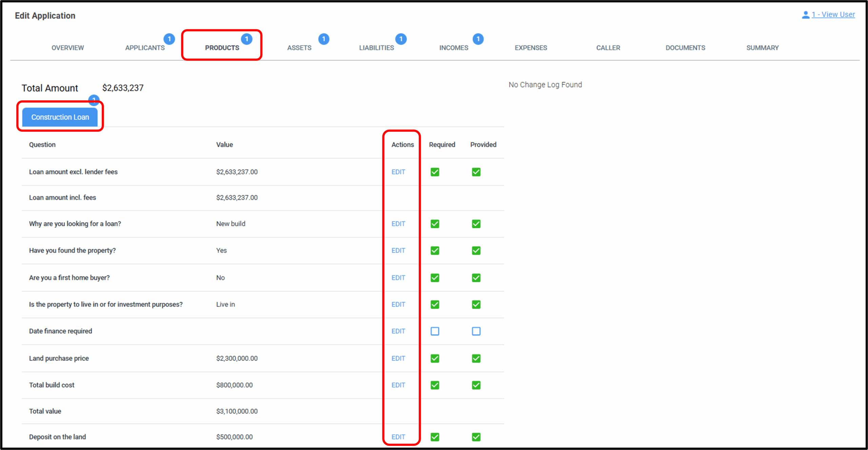This screenshot has height=450, width=868.
Task: Select the Construction Loan product button
Action: (x=60, y=117)
